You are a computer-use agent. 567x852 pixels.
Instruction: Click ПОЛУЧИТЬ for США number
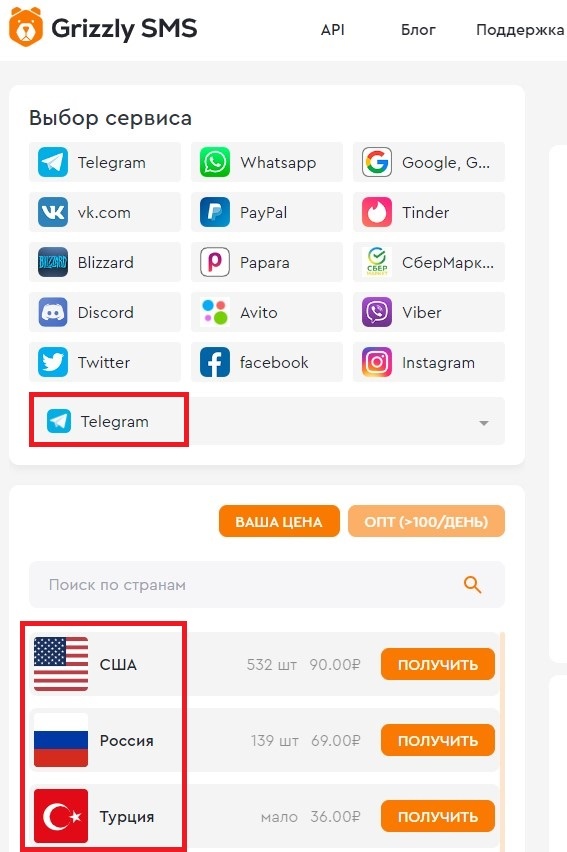(438, 664)
